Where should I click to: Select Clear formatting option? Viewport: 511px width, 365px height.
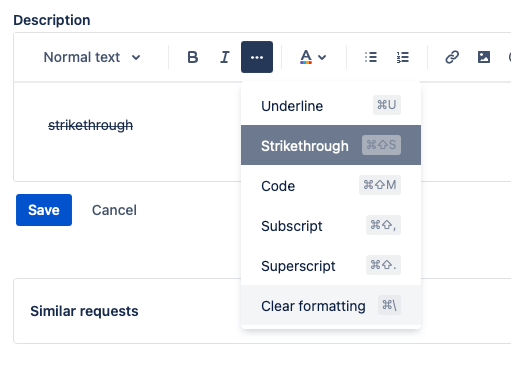click(x=331, y=305)
